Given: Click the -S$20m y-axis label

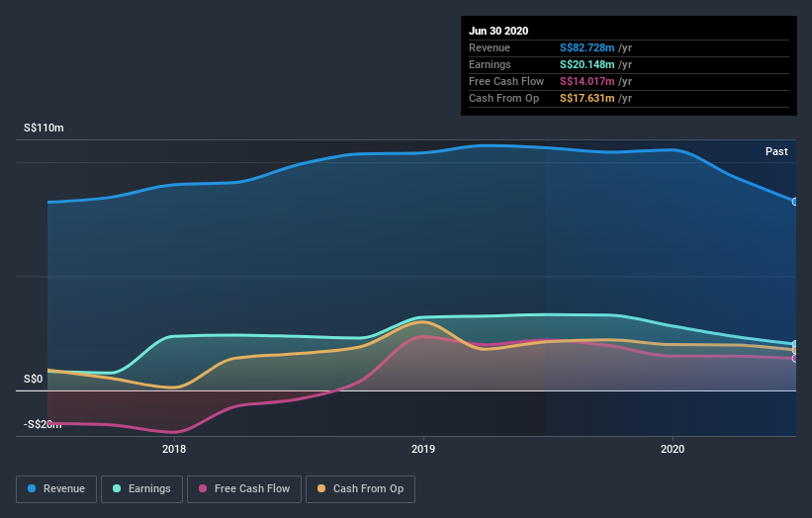Looking at the screenshot, I should click(43, 424).
